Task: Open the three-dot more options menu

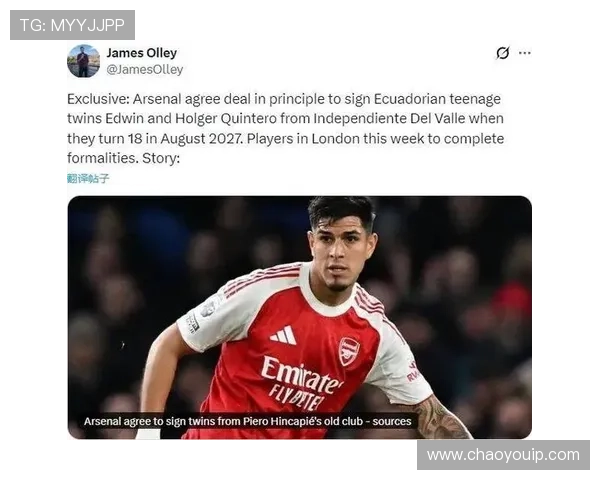Action: click(x=525, y=53)
